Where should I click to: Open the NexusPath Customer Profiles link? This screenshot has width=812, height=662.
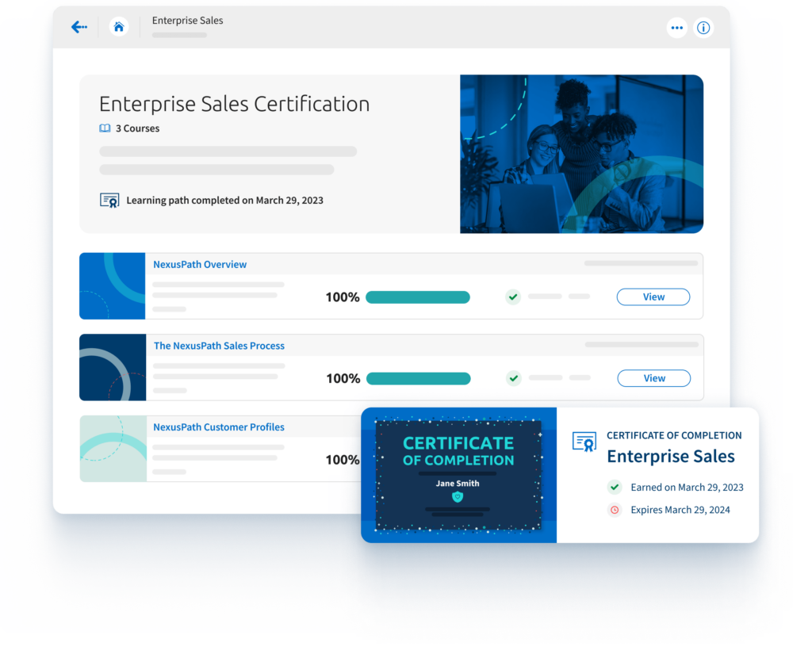[x=219, y=427]
